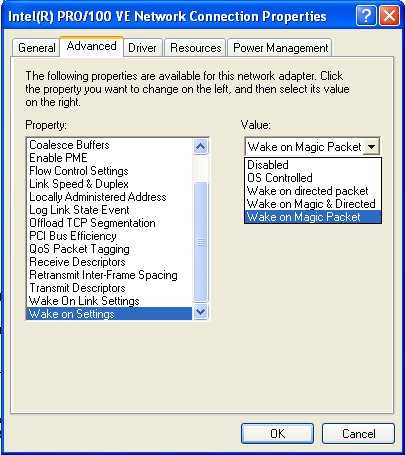Click the Help question mark icon
405x455 pixels.
click(x=366, y=16)
